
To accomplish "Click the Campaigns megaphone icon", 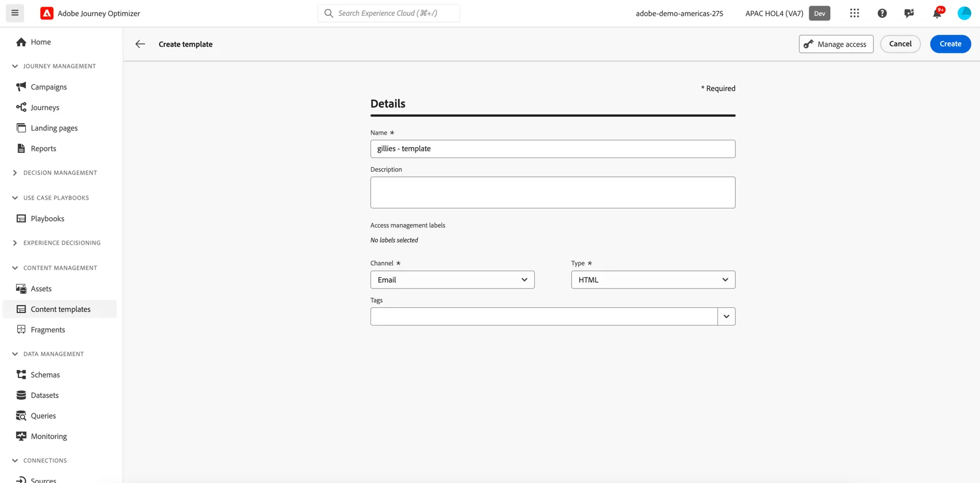I will click(21, 87).
